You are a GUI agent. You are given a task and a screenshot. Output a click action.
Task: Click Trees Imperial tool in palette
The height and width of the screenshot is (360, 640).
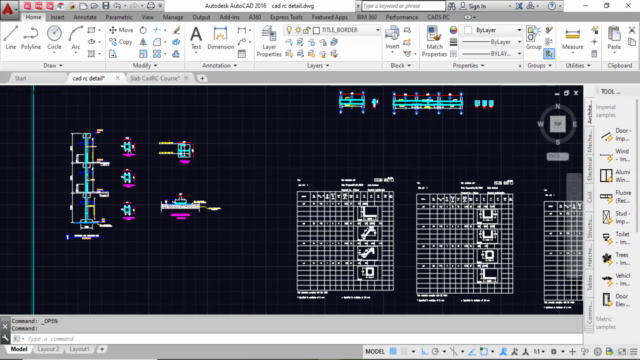click(616, 259)
